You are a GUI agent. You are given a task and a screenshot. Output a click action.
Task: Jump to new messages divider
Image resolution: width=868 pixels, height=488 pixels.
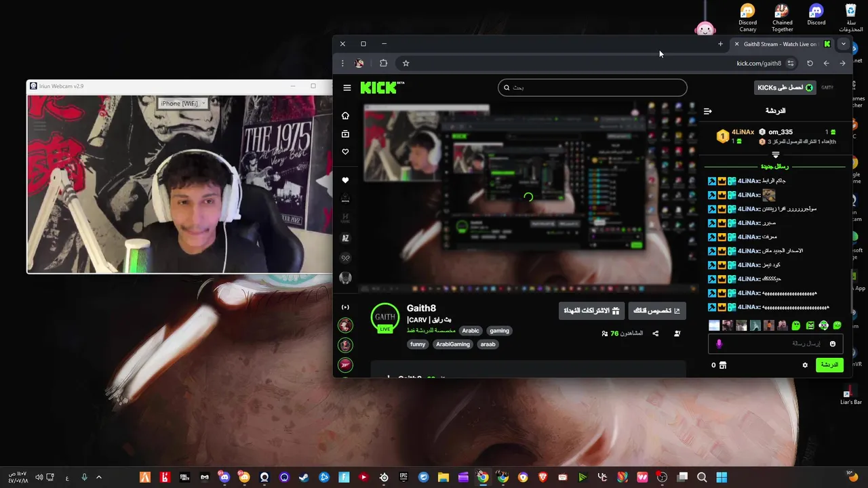coord(775,166)
